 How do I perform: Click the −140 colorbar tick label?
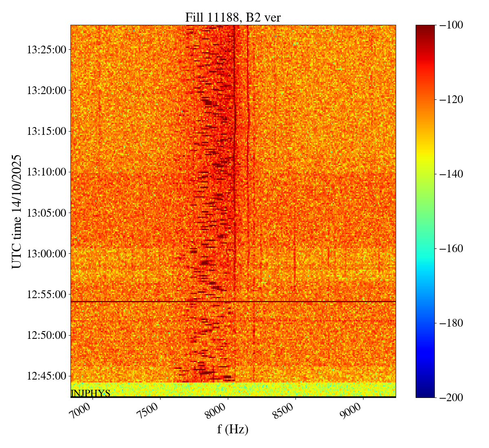tap(452, 174)
